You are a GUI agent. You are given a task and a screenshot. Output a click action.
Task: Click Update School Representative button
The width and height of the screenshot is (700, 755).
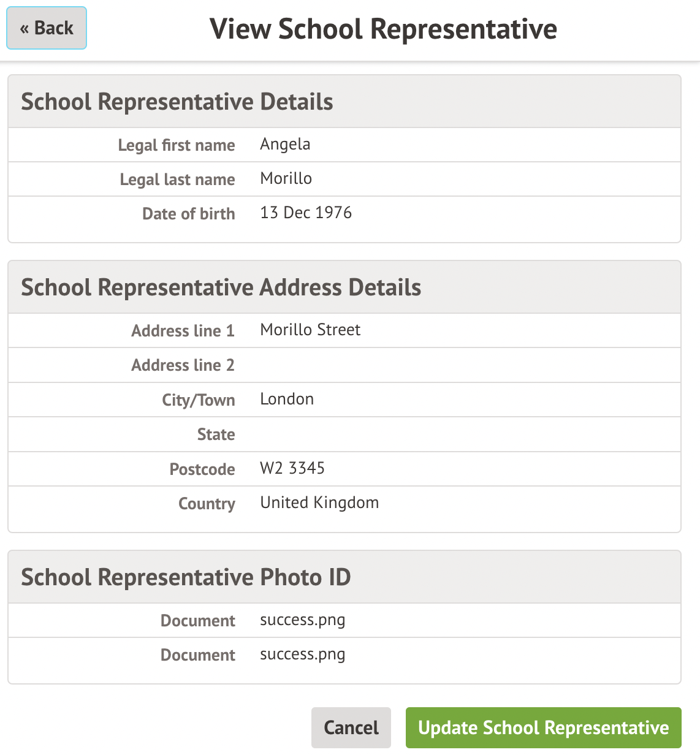point(543,727)
